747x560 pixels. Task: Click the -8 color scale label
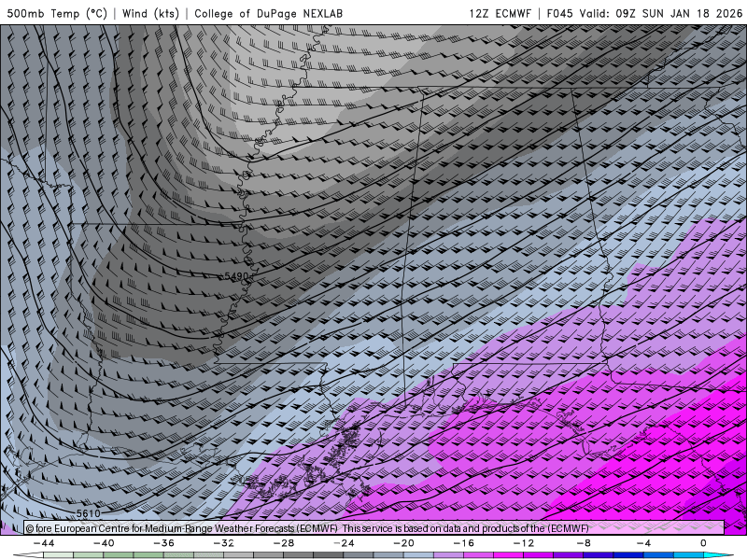click(584, 543)
